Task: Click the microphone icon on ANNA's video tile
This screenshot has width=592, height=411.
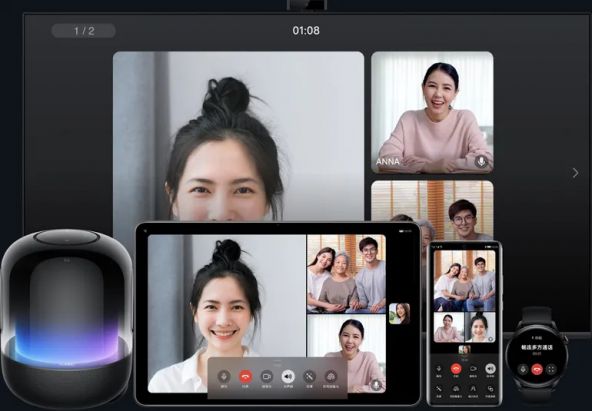Action: coord(481,162)
